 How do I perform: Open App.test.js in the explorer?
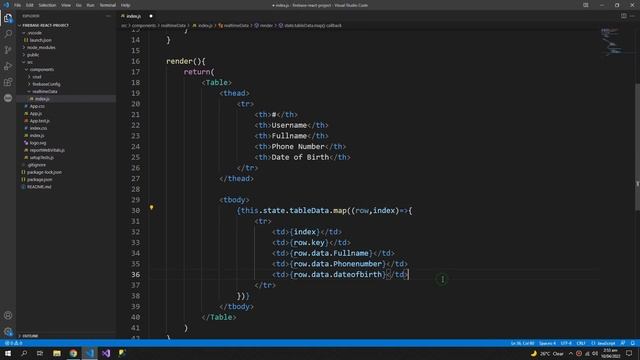[40, 121]
